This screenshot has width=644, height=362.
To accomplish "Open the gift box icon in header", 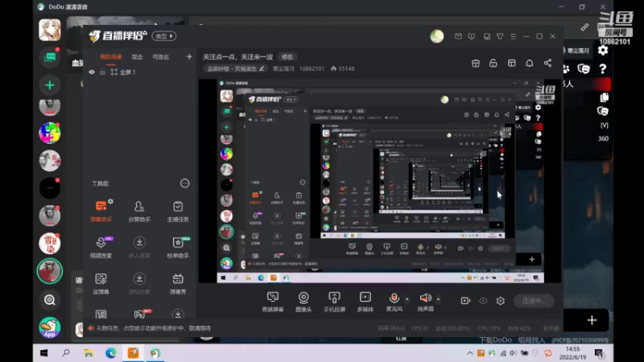I will coord(476,64).
